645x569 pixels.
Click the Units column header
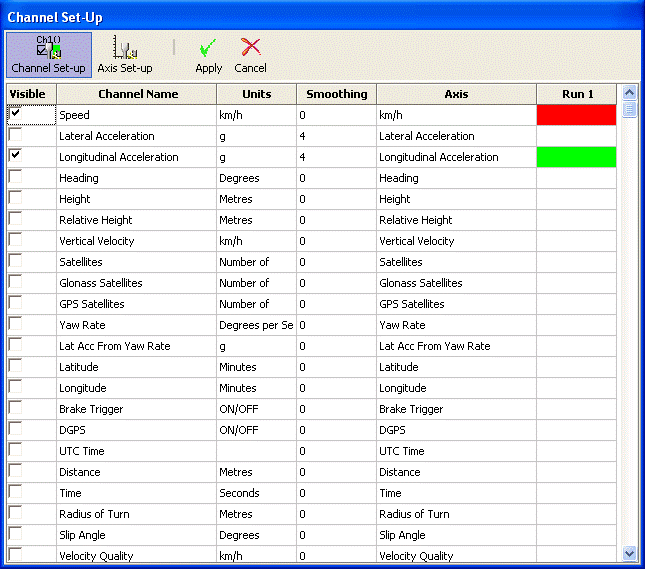256,94
